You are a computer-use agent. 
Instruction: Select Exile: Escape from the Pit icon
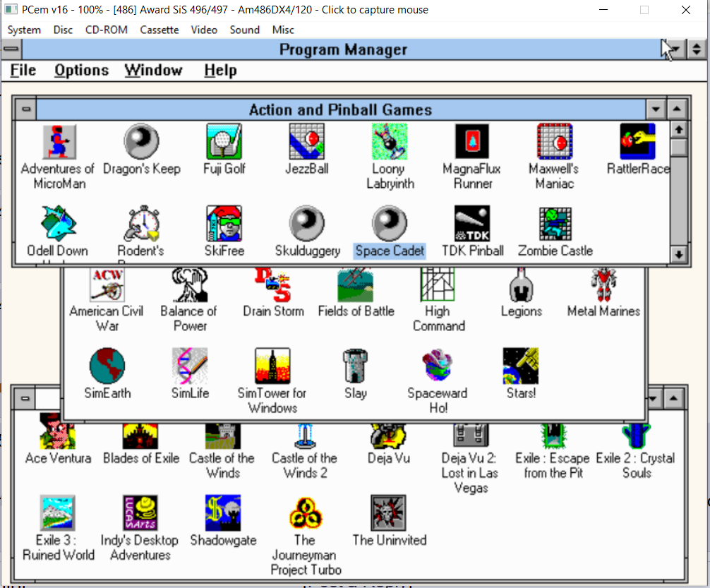tap(553, 436)
